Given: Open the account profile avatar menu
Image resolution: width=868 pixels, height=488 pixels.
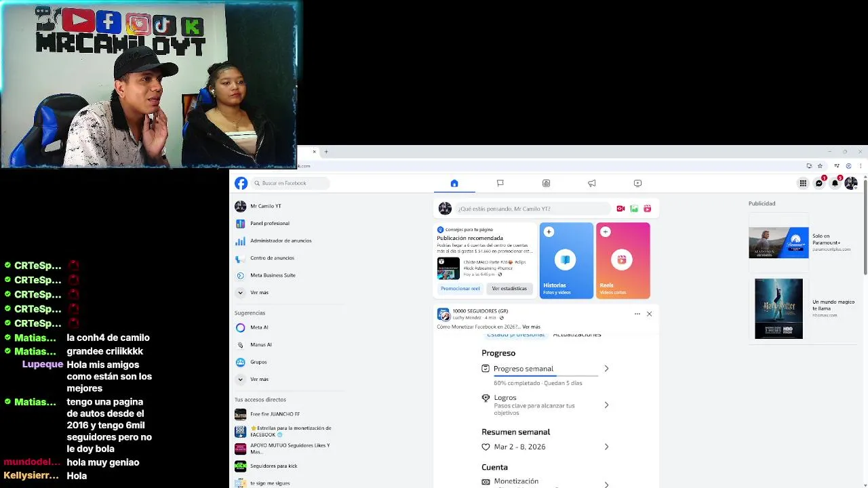Looking at the screenshot, I should [851, 183].
